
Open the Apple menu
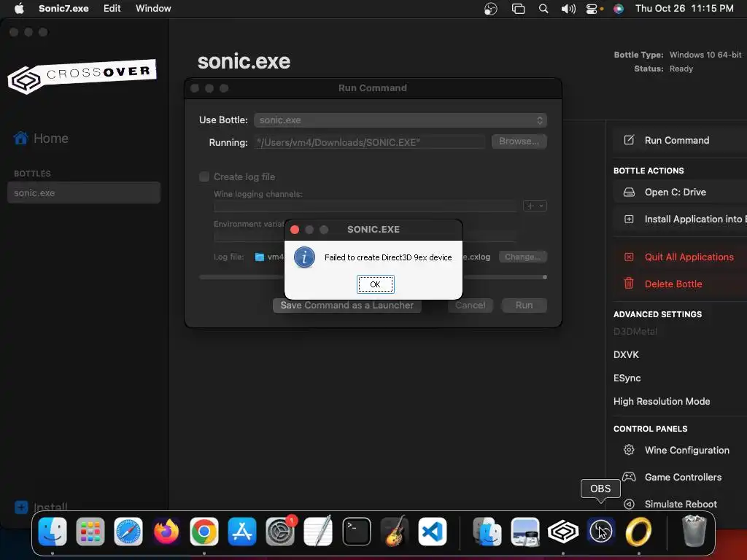pos(19,8)
